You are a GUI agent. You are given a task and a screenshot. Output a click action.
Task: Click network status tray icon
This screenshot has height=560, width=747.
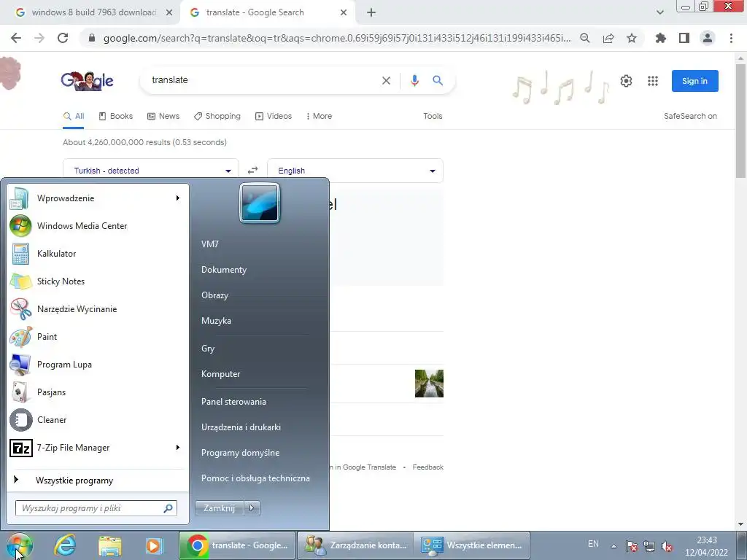[x=649, y=546]
